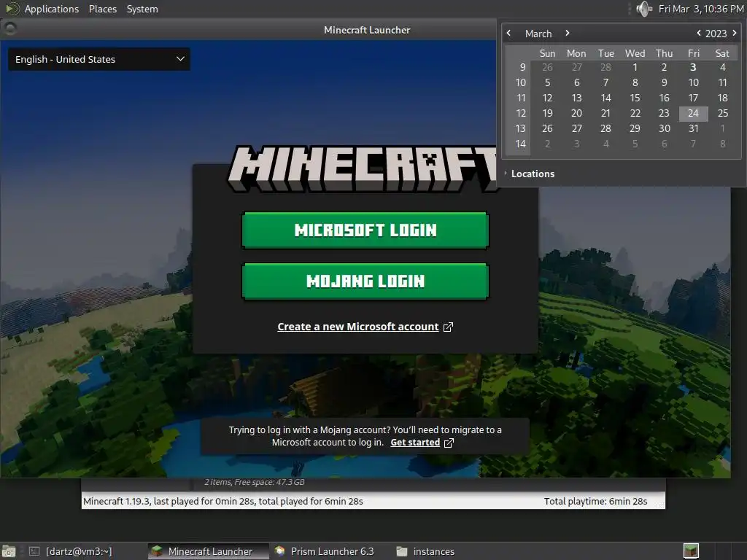
Task: Switch to Minecraft Launcher taskbar window
Action: [x=208, y=551]
